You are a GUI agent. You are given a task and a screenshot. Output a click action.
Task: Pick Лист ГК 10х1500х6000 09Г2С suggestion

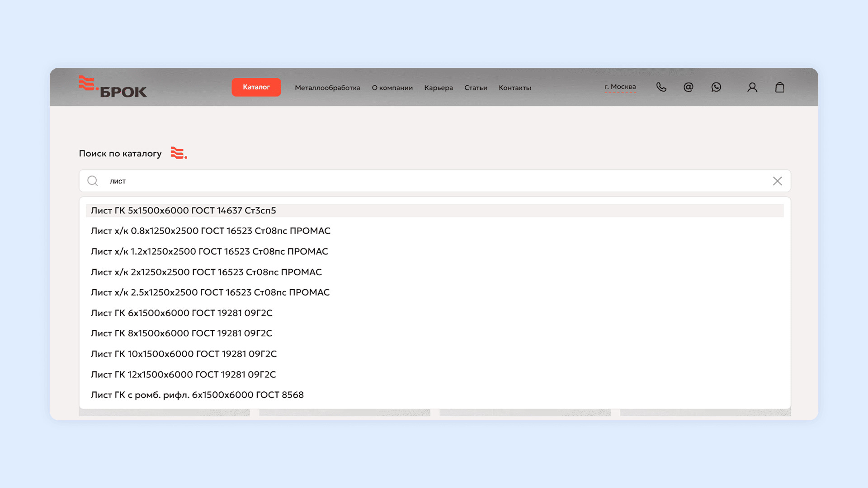[184, 354]
